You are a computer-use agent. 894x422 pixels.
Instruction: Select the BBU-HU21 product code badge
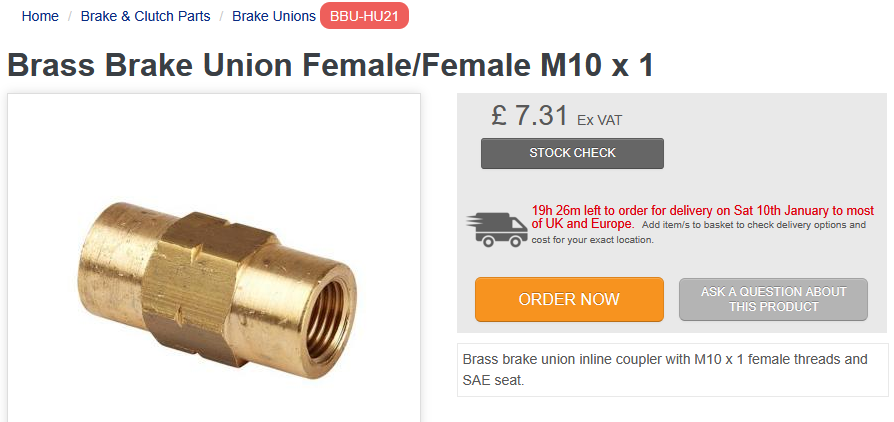pyautogui.click(x=364, y=16)
